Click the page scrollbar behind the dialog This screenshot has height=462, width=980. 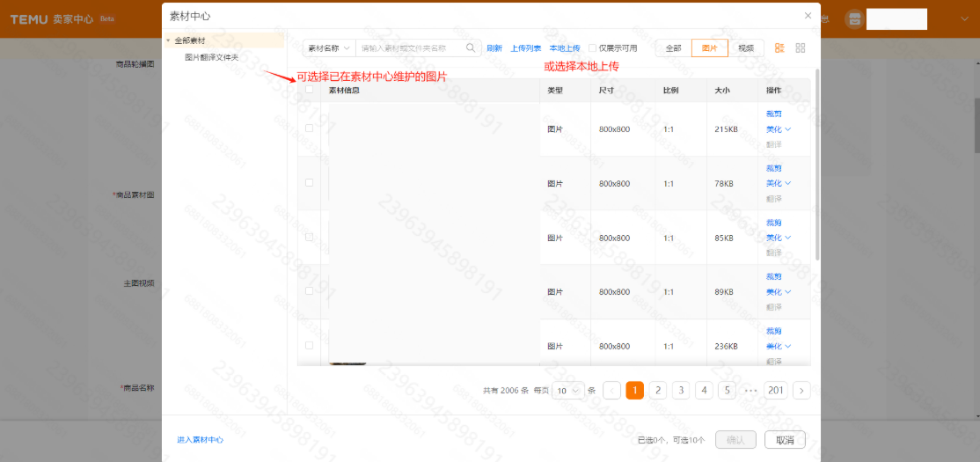[x=976, y=125]
